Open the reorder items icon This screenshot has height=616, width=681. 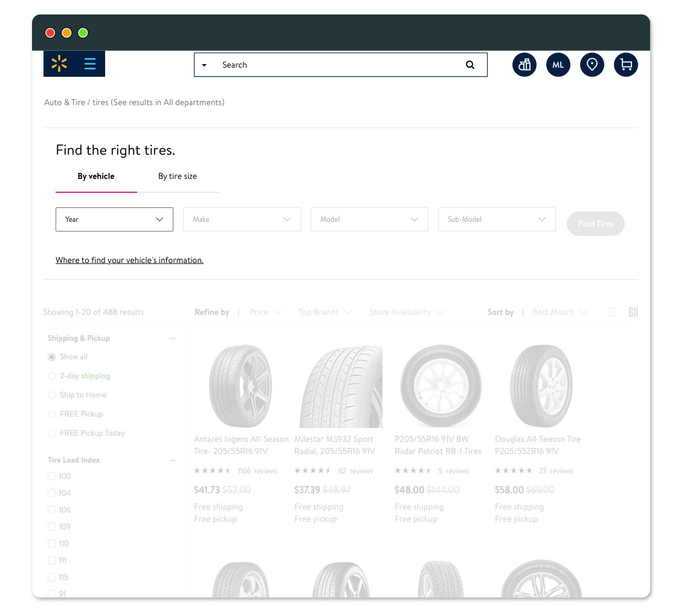524,65
